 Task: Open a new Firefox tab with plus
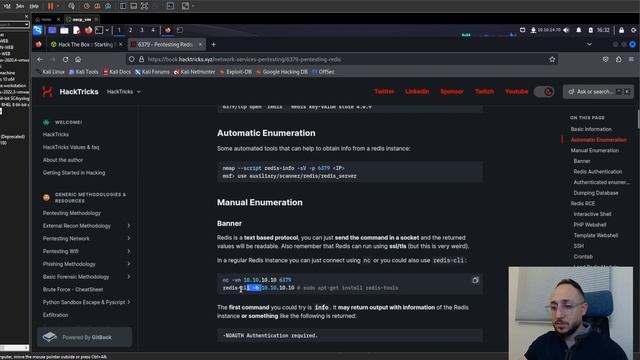click(x=213, y=44)
